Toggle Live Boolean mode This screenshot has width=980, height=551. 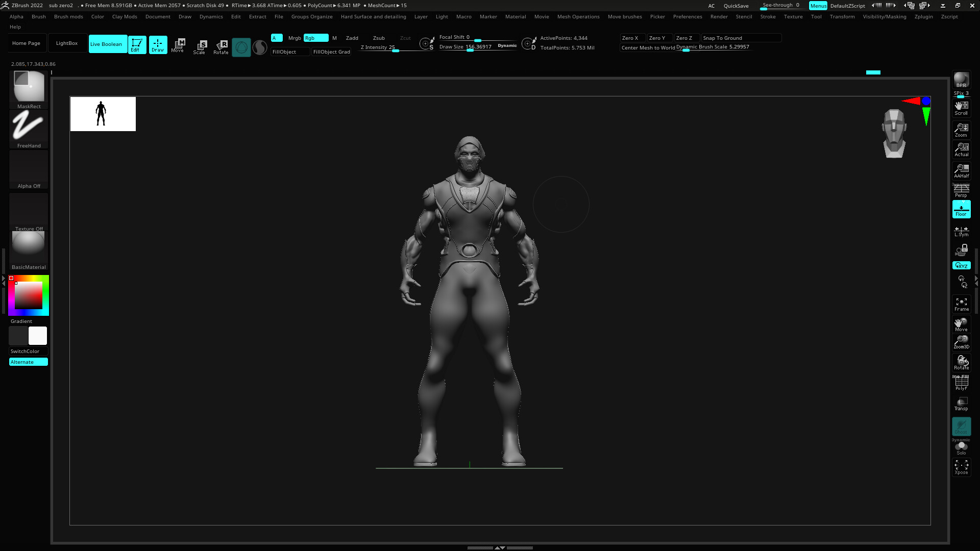(107, 44)
